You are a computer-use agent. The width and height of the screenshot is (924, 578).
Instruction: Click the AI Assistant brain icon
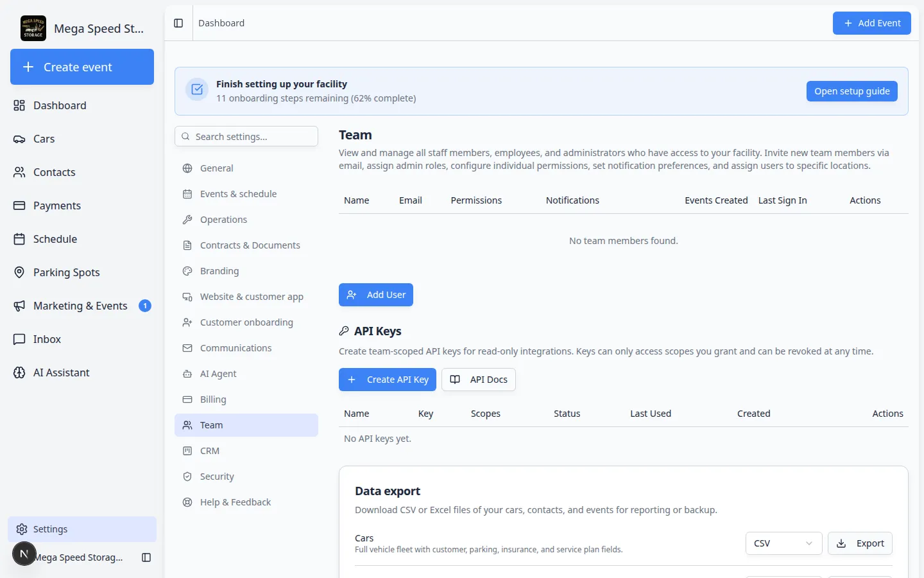click(19, 372)
